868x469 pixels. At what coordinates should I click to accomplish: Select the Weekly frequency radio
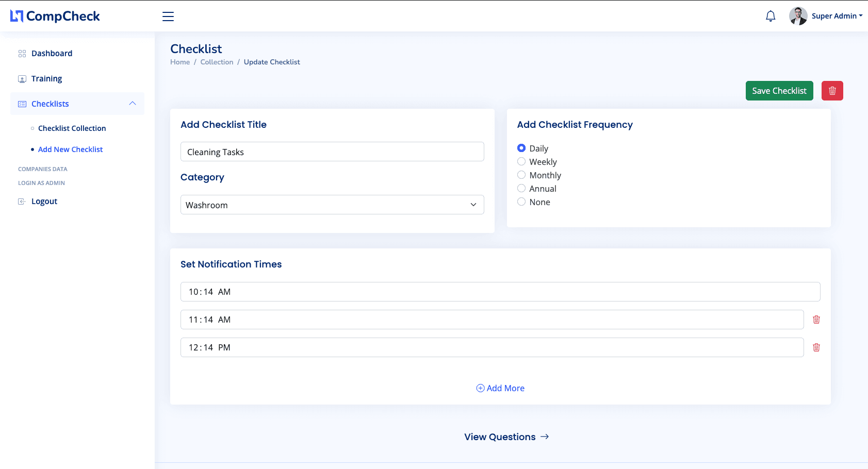(x=521, y=161)
